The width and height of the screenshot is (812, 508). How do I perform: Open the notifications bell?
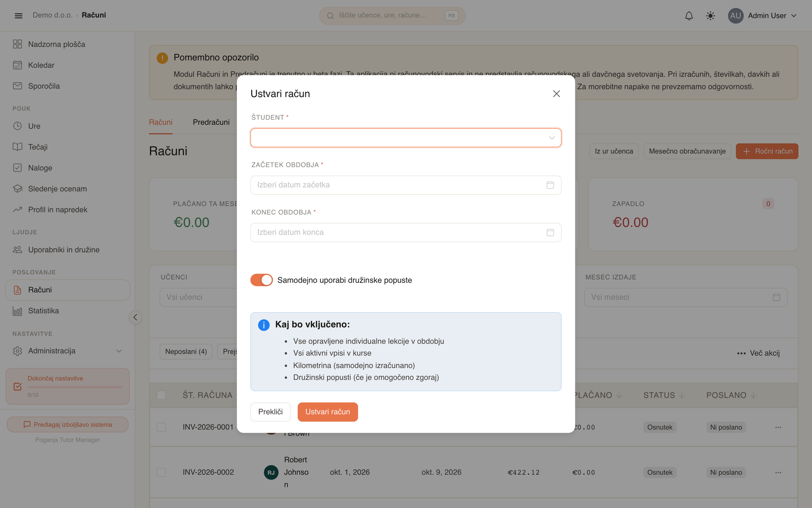click(689, 15)
